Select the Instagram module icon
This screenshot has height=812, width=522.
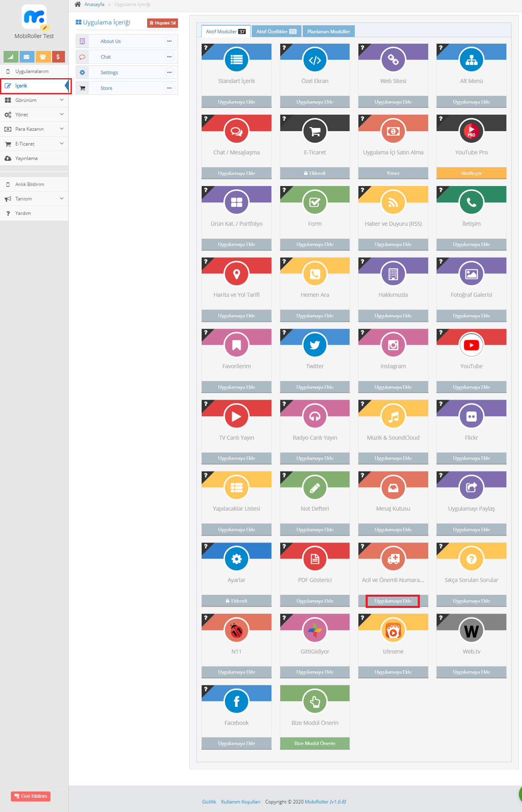(393, 345)
